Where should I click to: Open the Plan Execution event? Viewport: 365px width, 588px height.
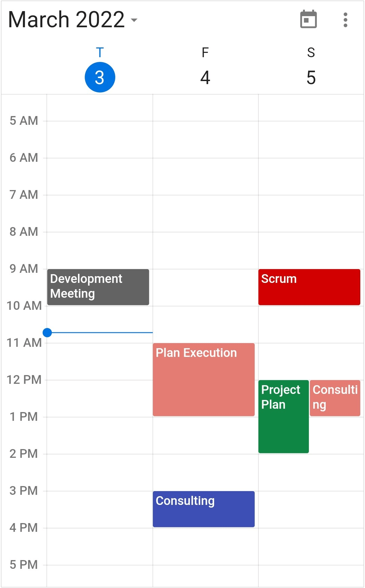(204, 379)
